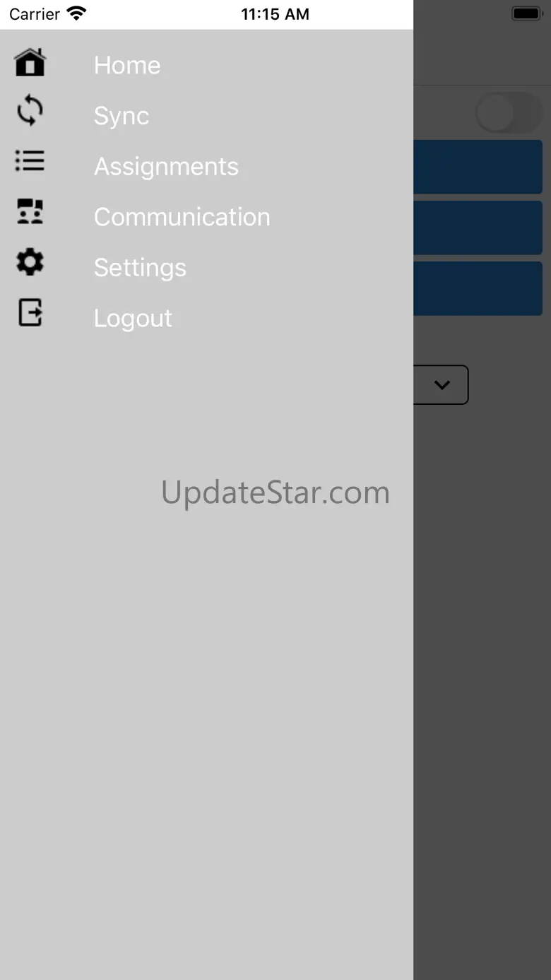Screen dimensions: 551x980
Task: Tap the Home house icon
Action: (30, 62)
